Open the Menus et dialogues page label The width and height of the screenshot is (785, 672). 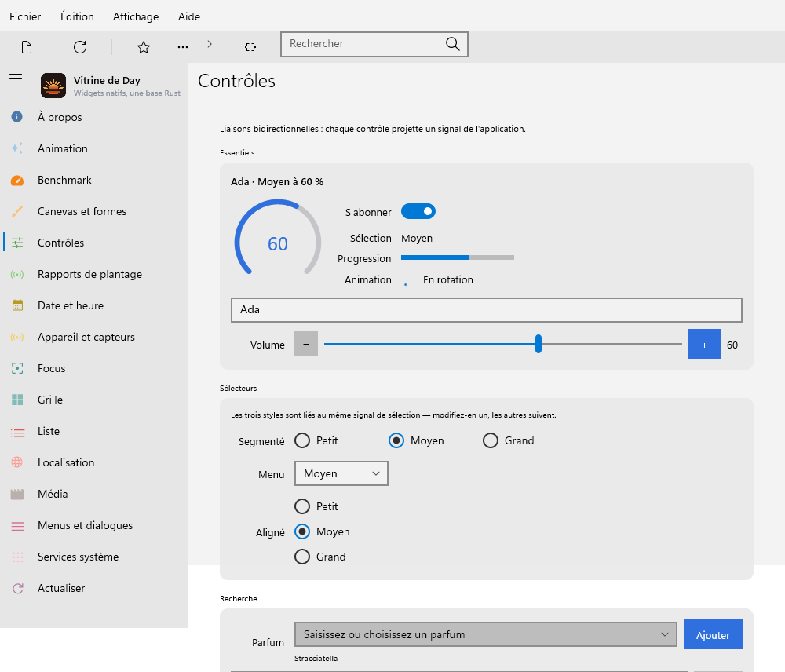coord(85,525)
